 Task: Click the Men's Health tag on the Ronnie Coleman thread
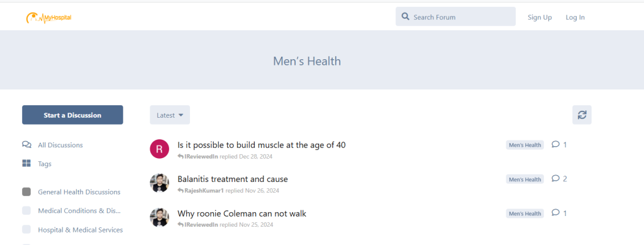point(525,214)
